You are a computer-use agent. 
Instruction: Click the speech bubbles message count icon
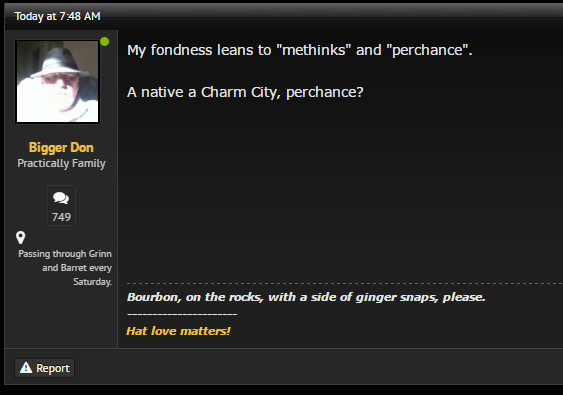61,198
